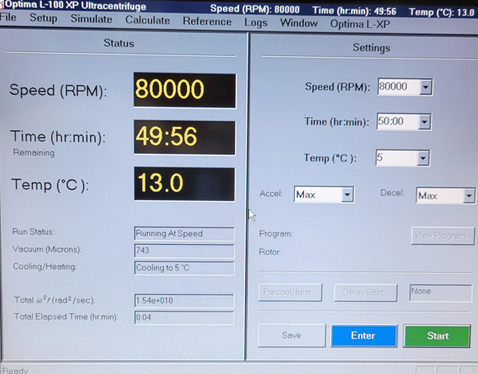Expand the Time (hr:min) settings dropdown
The image size is (478, 374).
(424, 122)
